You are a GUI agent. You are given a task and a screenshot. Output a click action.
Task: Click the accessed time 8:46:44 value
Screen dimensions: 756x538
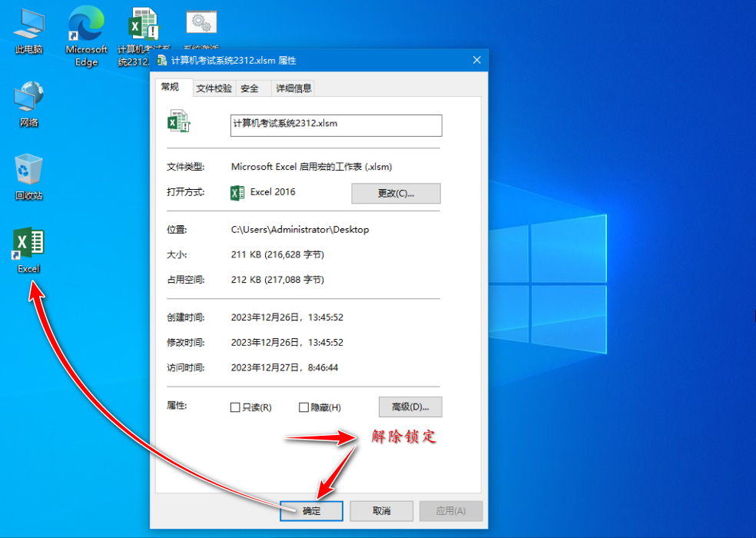pyautogui.click(x=284, y=367)
